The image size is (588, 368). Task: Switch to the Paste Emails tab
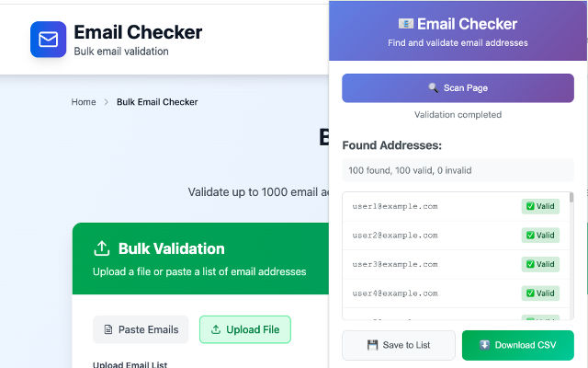pyautogui.click(x=141, y=329)
